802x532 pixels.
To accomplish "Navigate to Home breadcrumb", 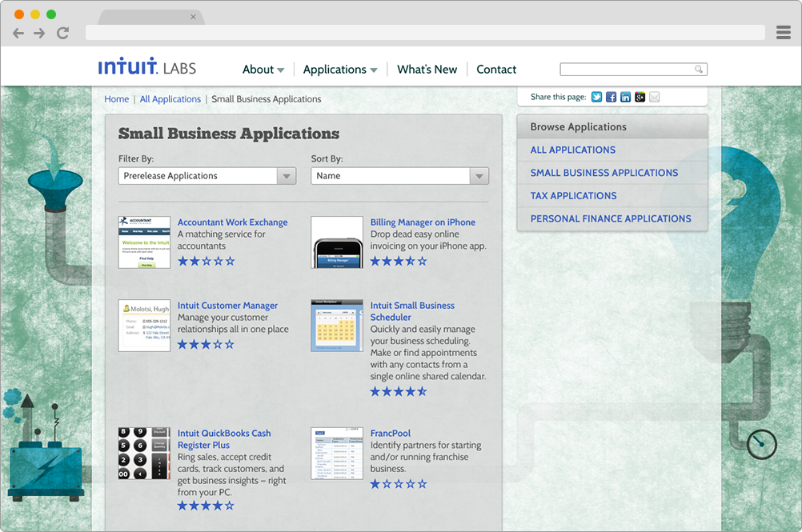I will tap(117, 99).
